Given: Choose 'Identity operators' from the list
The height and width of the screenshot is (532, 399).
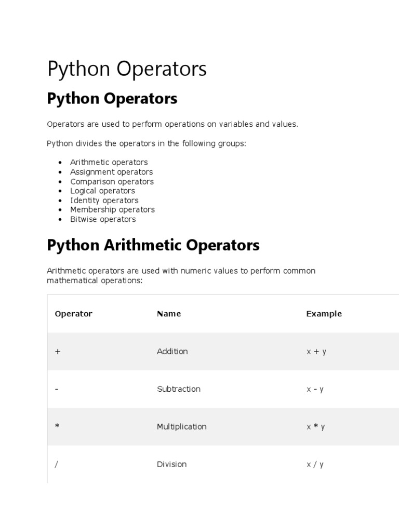Looking at the screenshot, I should [104, 200].
